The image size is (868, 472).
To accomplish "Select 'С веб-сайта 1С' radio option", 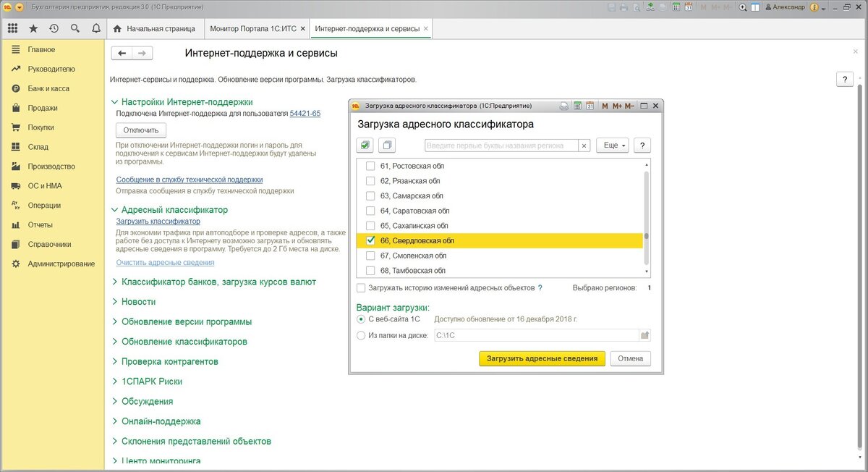I will point(361,319).
